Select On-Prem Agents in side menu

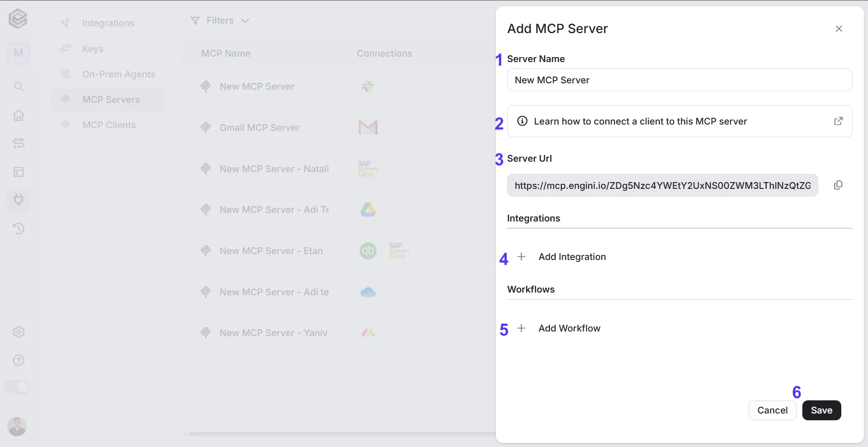pos(119,74)
